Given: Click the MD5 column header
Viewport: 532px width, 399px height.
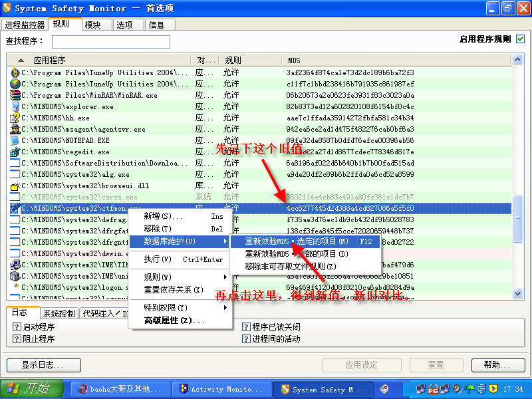Looking at the screenshot, I should (397, 61).
